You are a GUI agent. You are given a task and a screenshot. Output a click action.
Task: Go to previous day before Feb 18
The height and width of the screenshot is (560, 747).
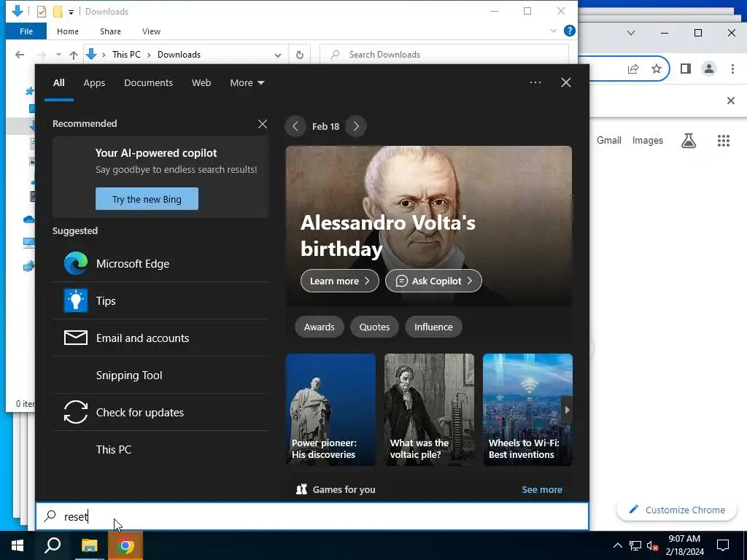pos(295,126)
